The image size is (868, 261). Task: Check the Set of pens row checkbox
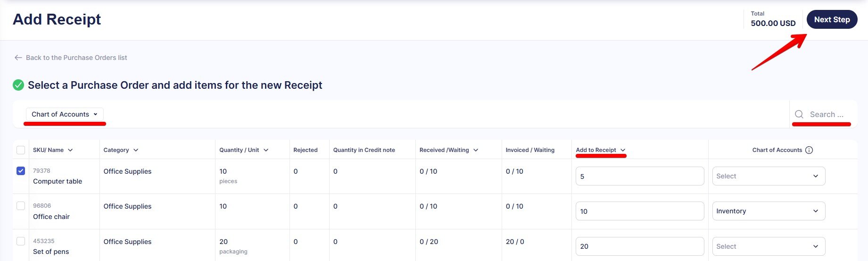pos(21,241)
